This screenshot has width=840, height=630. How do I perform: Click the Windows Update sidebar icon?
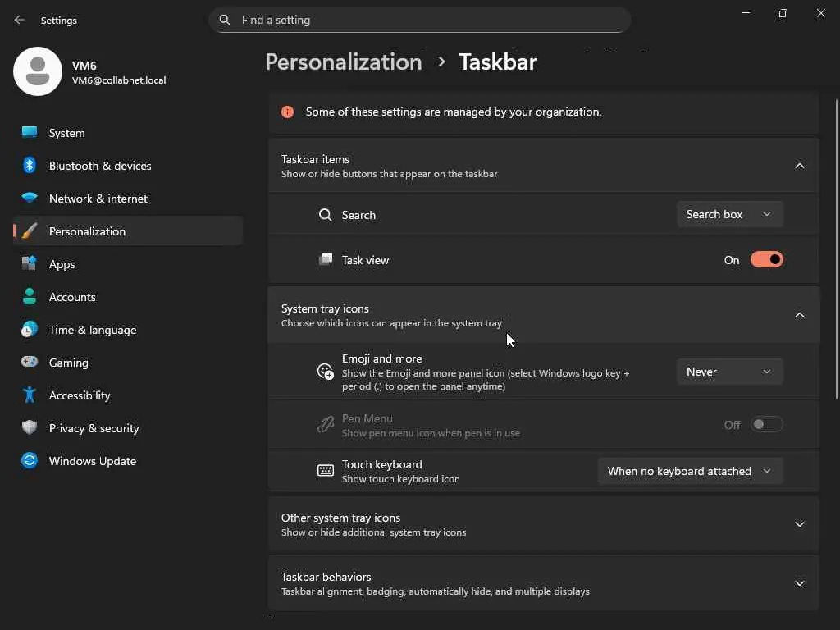(30, 461)
